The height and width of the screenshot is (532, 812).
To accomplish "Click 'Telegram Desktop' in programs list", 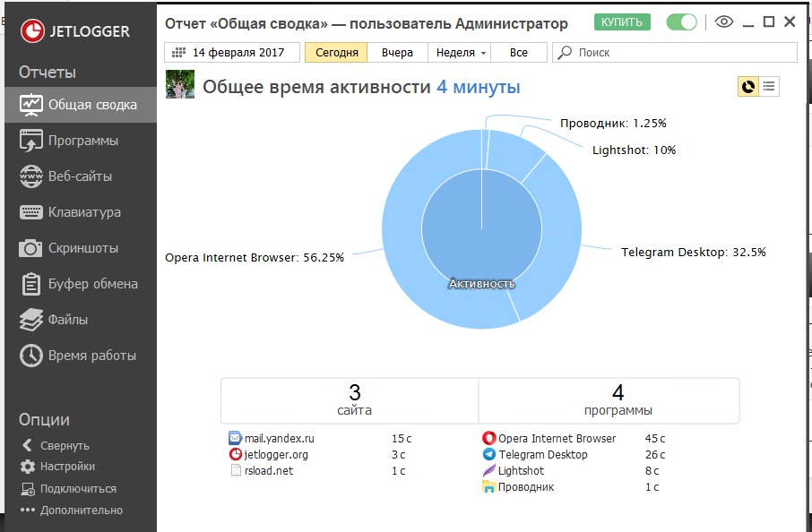I will point(543,455).
